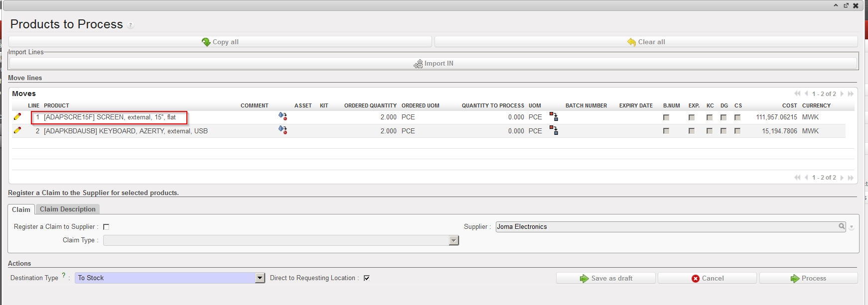Go to first page in top pager

pos(797,94)
